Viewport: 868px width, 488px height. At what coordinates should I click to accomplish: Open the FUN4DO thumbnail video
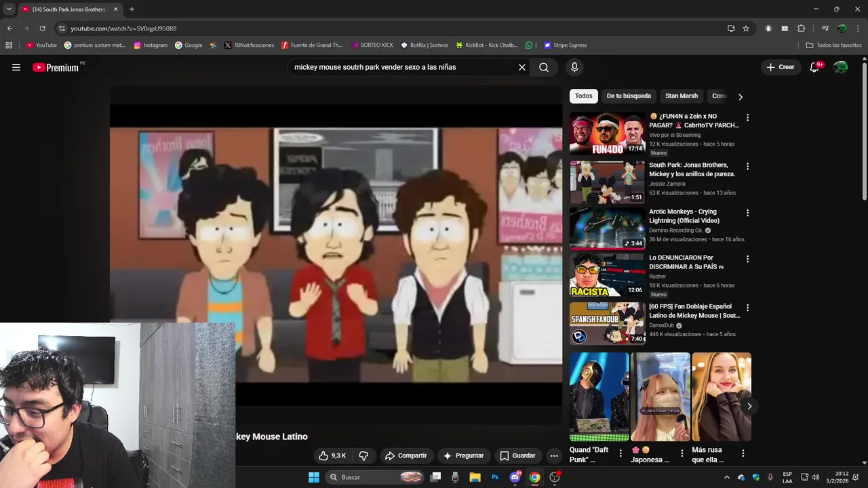pos(607,134)
